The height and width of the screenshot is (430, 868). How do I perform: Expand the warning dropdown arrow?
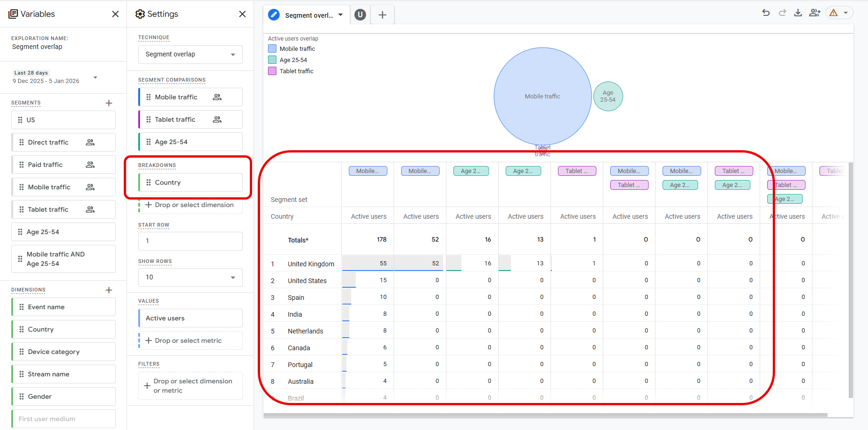click(x=846, y=13)
